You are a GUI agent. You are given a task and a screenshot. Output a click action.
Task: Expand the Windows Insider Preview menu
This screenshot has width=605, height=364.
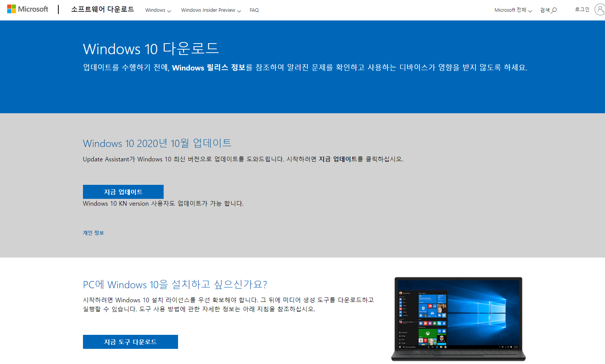pyautogui.click(x=211, y=10)
